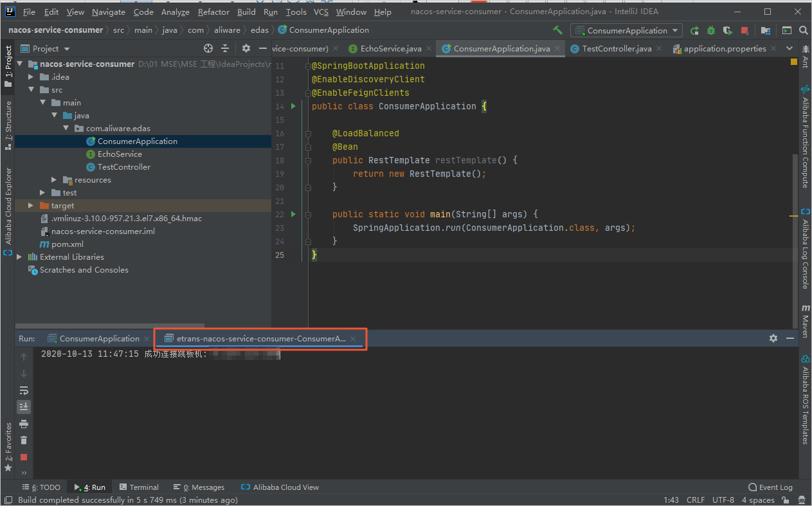Click the red stop square in Run panel

(x=24, y=457)
